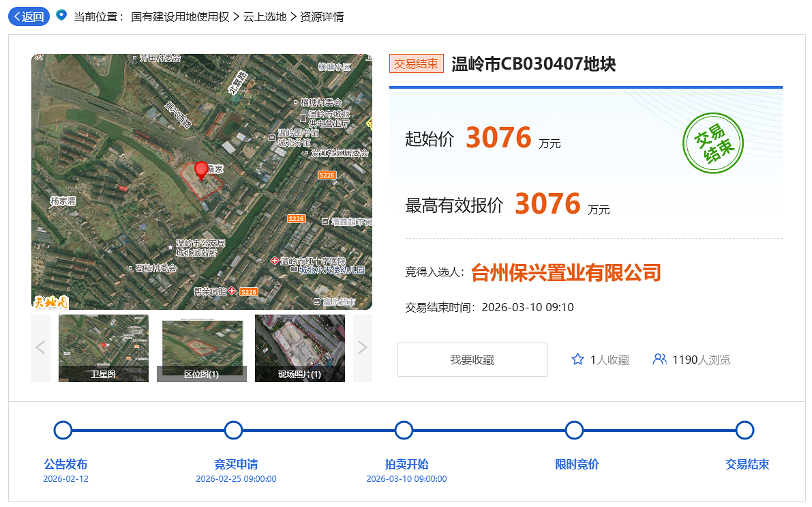The width and height of the screenshot is (812, 507).
Task: Click the location pin icon beside 当前位置
Action: click(x=61, y=15)
